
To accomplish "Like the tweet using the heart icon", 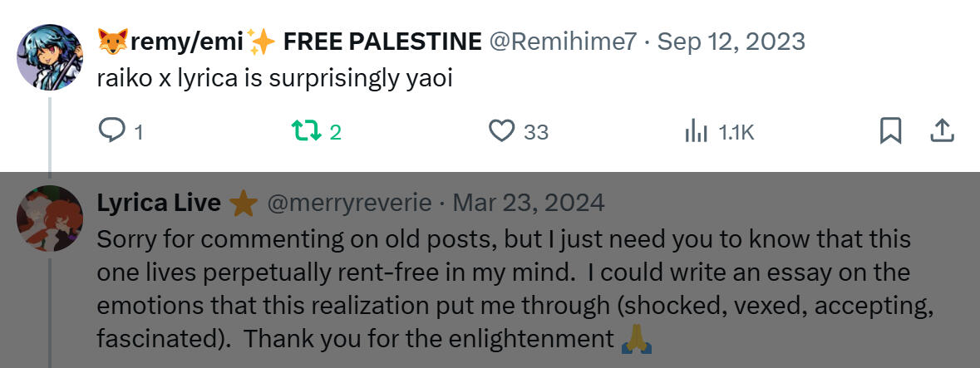I will coord(501,131).
